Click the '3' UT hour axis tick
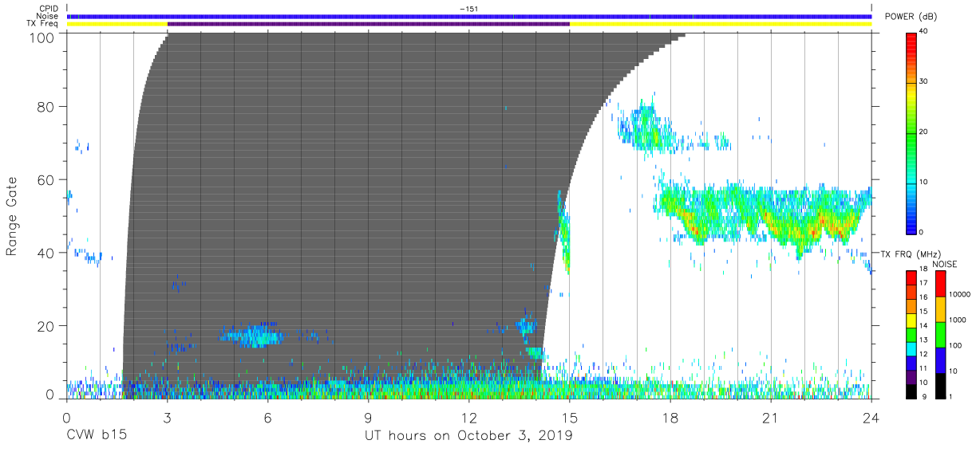 click(168, 418)
